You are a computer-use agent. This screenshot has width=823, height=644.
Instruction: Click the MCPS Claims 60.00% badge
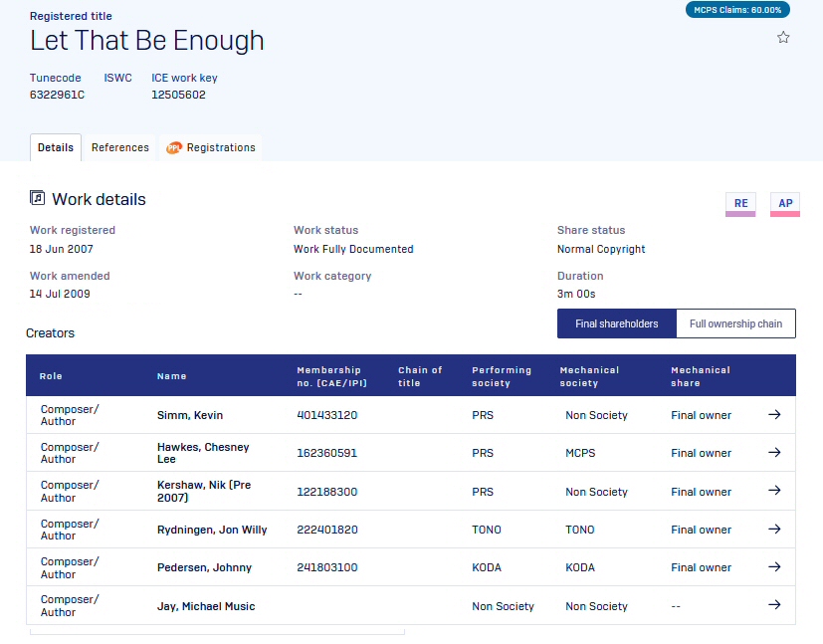pos(737,10)
